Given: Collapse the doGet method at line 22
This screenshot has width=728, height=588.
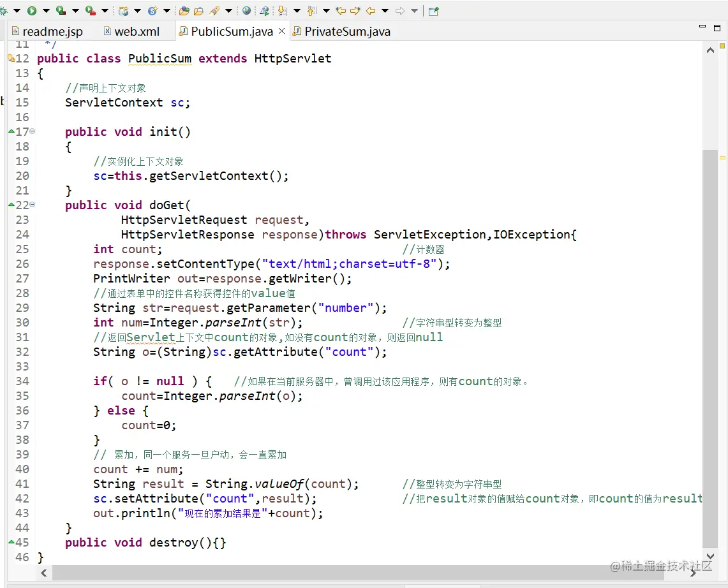Looking at the screenshot, I should pos(33,205).
